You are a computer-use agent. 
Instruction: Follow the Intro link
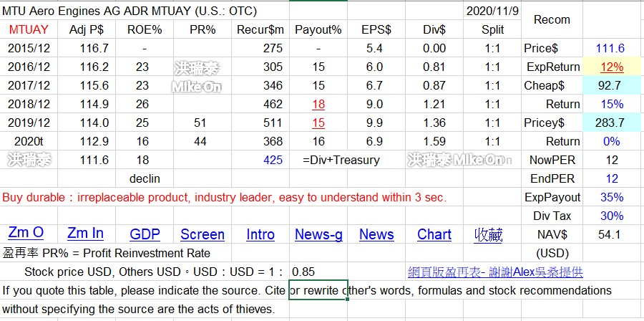[260, 234]
